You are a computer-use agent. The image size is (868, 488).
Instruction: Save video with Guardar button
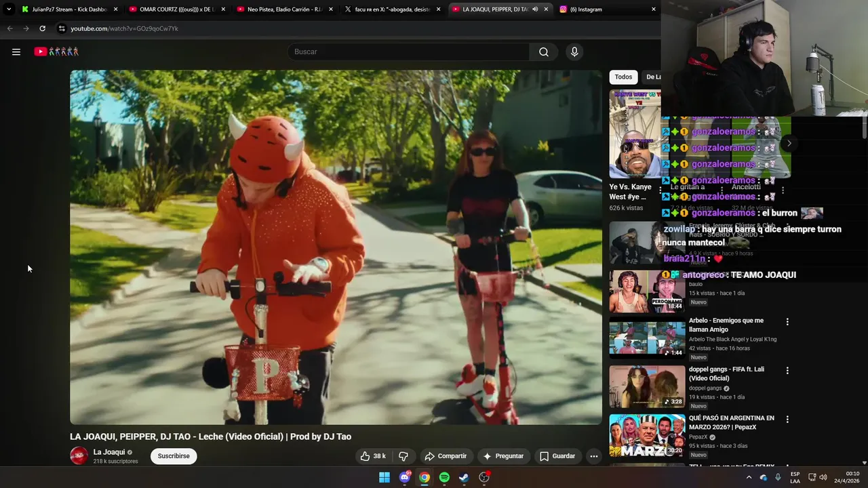(557, 456)
